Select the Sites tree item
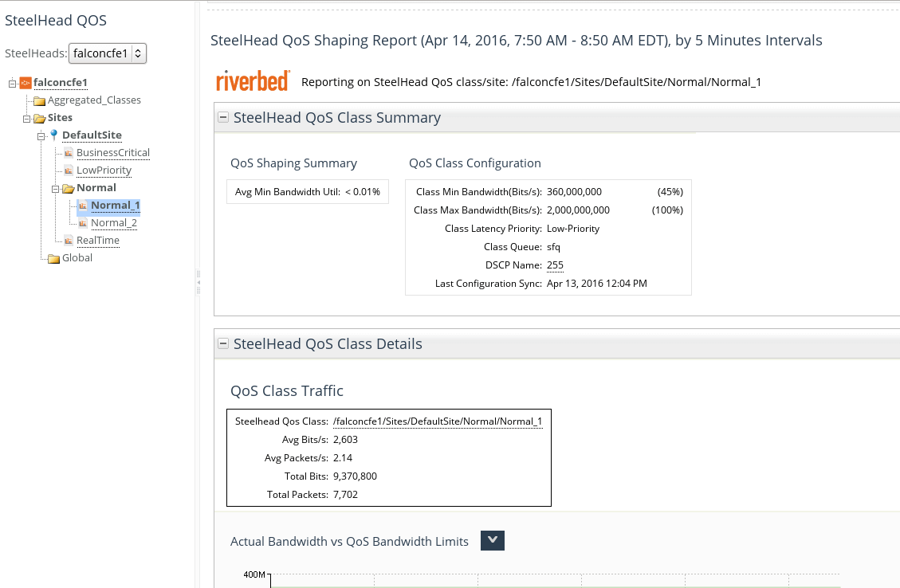The width and height of the screenshot is (900, 588). tap(60, 118)
